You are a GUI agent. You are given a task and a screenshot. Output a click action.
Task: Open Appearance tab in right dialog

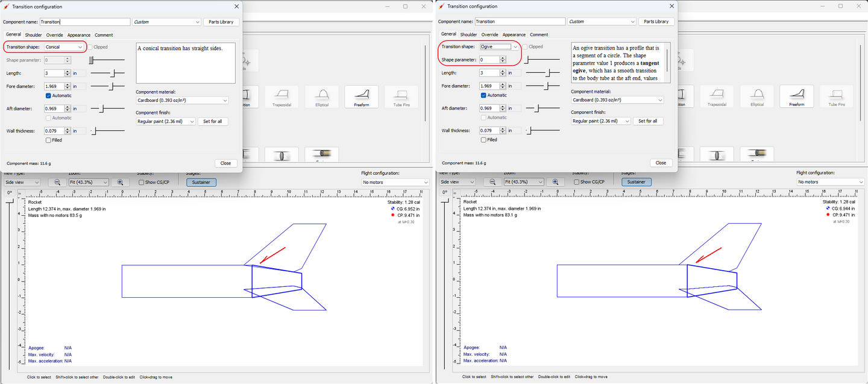click(514, 35)
